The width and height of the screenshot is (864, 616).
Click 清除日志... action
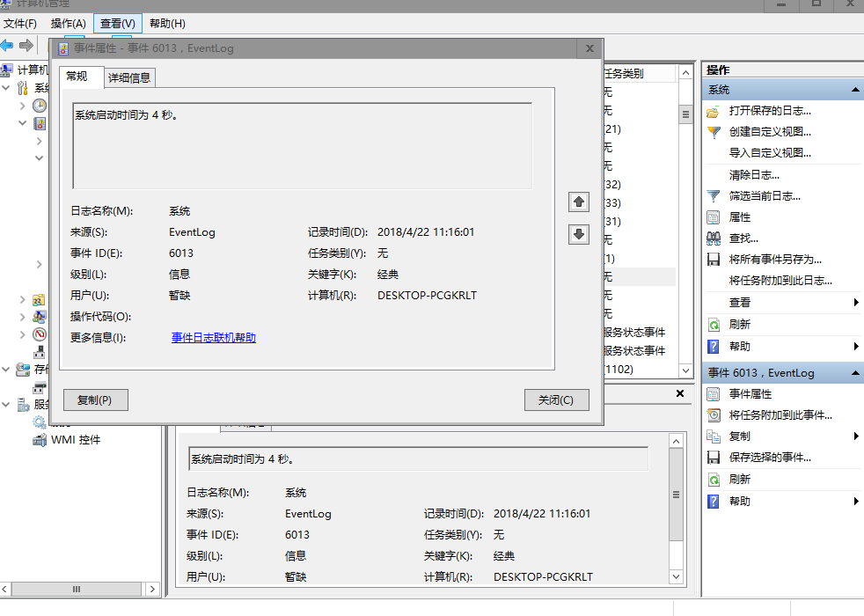click(754, 175)
